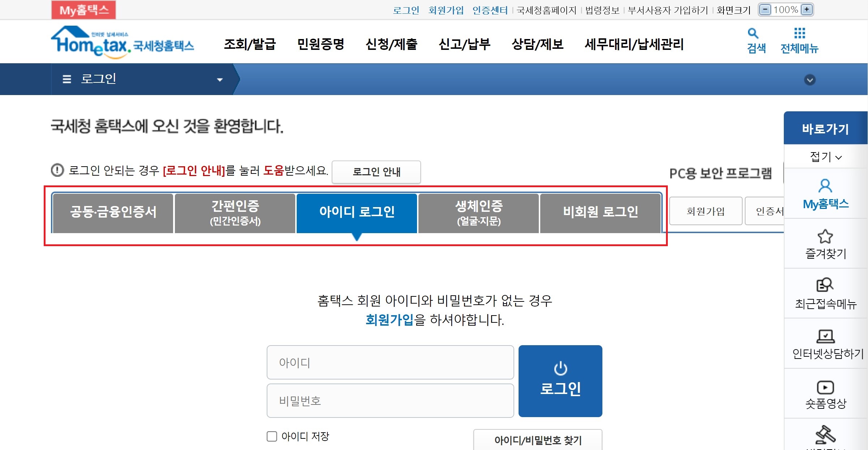Viewport: 868px width, 450px height.
Task: Open the 숏폼영상 video icon
Action: (x=825, y=388)
